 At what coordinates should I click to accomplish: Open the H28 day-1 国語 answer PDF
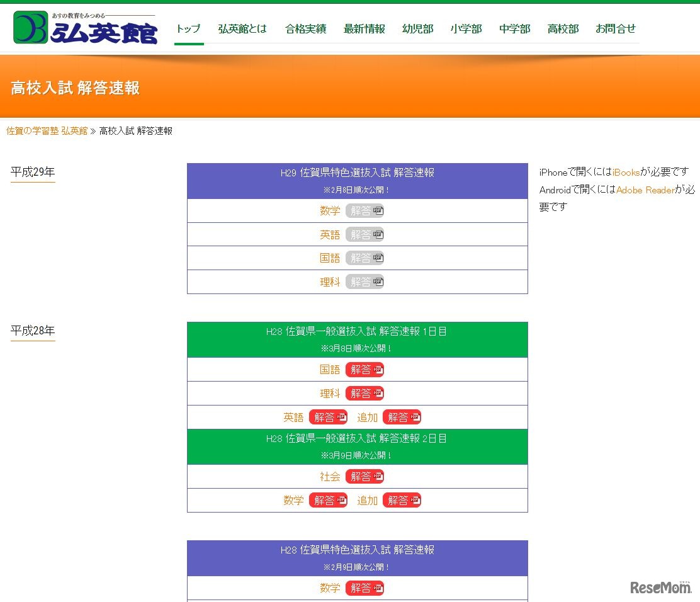(x=366, y=370)
